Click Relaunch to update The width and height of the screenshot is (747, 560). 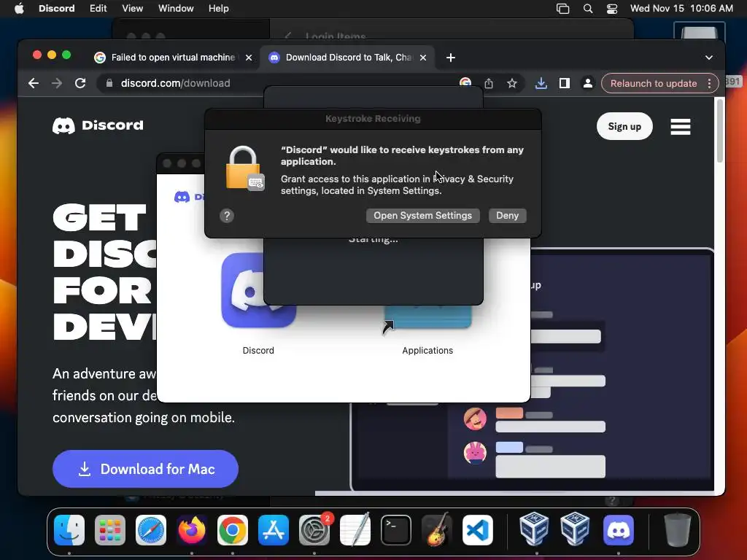pos(654,83)
